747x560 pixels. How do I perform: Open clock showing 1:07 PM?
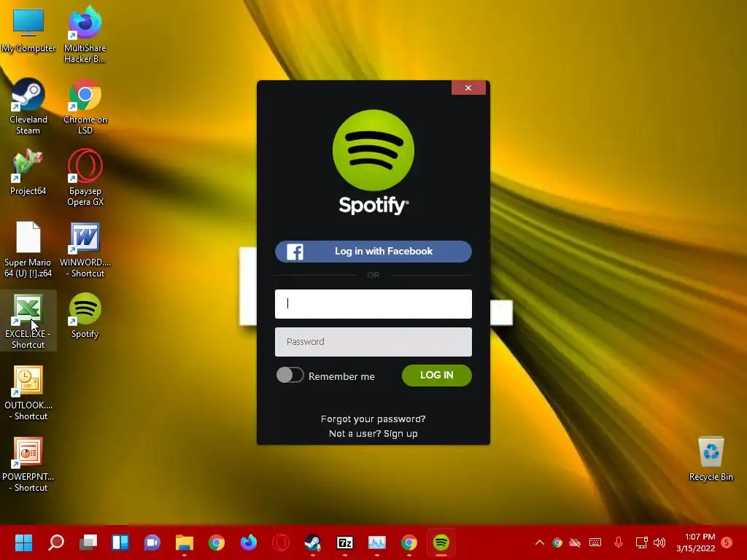click(x=695, y=542)
